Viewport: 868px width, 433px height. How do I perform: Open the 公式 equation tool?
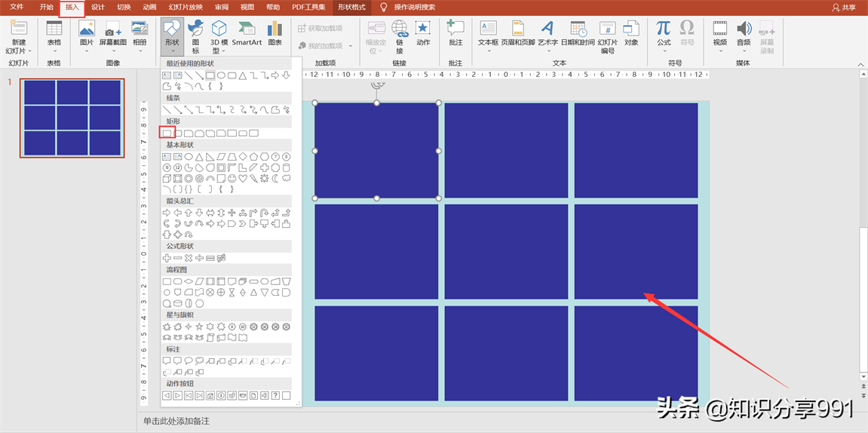click(x=663, y=33)
